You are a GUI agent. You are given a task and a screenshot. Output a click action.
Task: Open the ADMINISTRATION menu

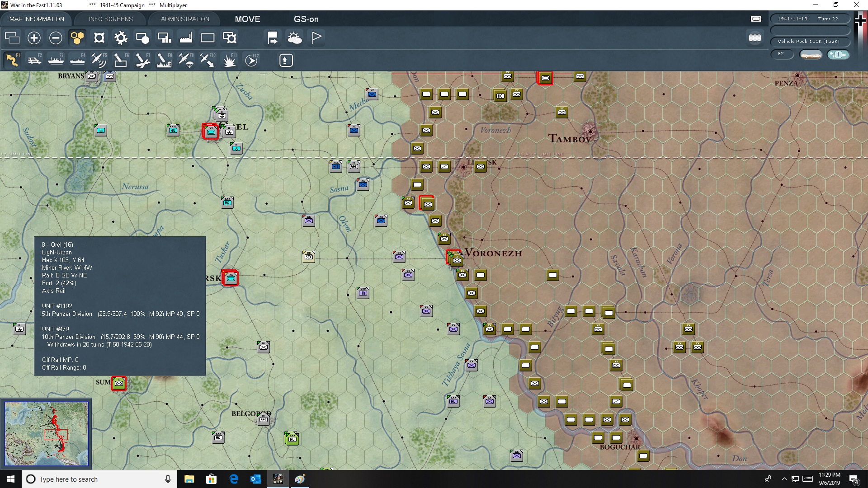pos(184,19)
